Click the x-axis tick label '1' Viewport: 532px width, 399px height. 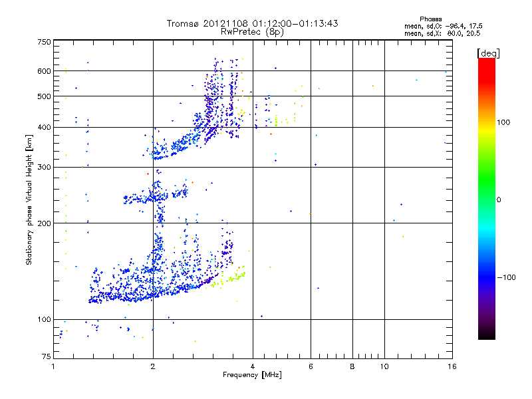point(53,366)
